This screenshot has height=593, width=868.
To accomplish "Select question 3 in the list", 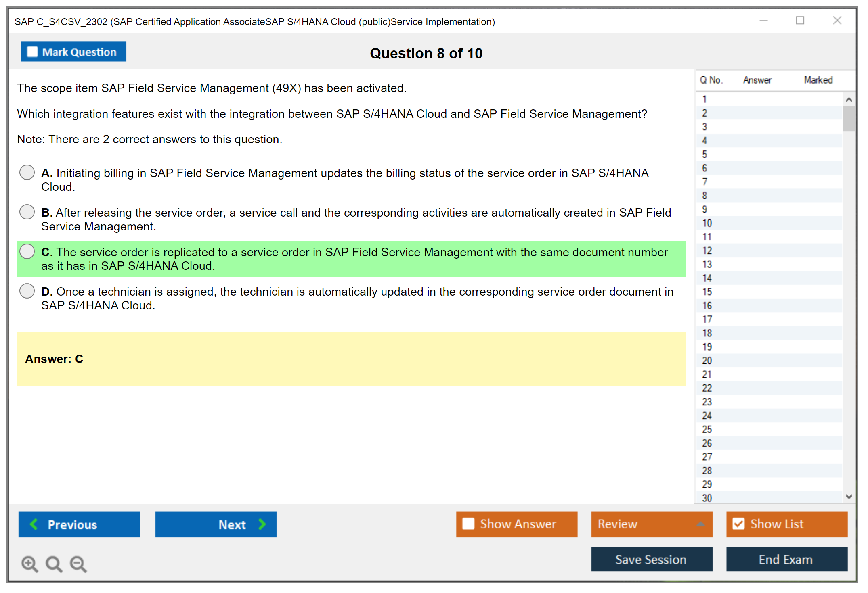I will click(x=704, y=127).
